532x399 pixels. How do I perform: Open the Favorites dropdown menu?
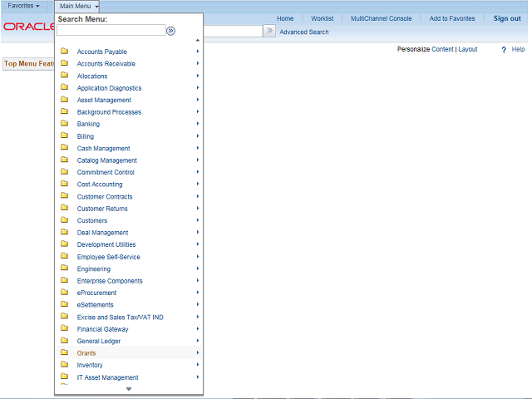pyautogui.click(x=23, y=6)
